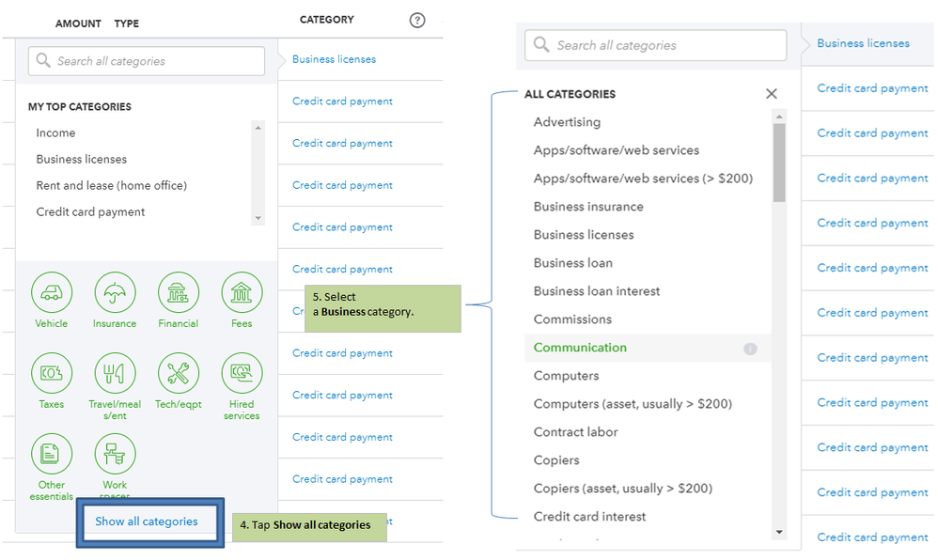
Task: Pick the Financial category icon
Action: [178, 292]
